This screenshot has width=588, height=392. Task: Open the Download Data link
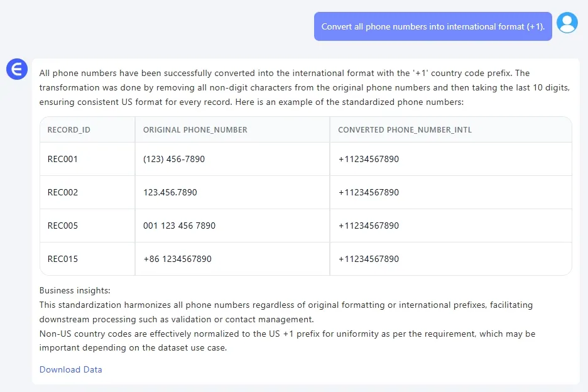point(70,369)
